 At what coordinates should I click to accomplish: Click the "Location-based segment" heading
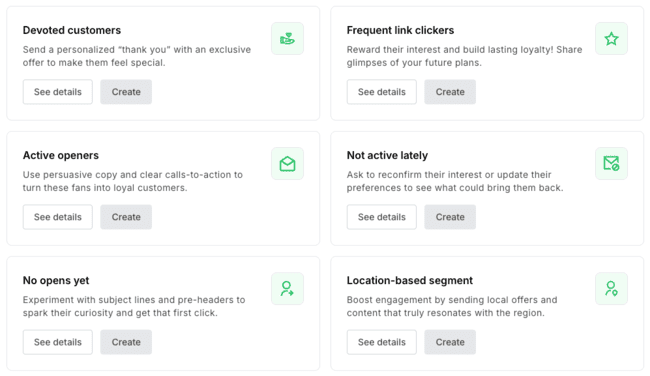(410, 281)
